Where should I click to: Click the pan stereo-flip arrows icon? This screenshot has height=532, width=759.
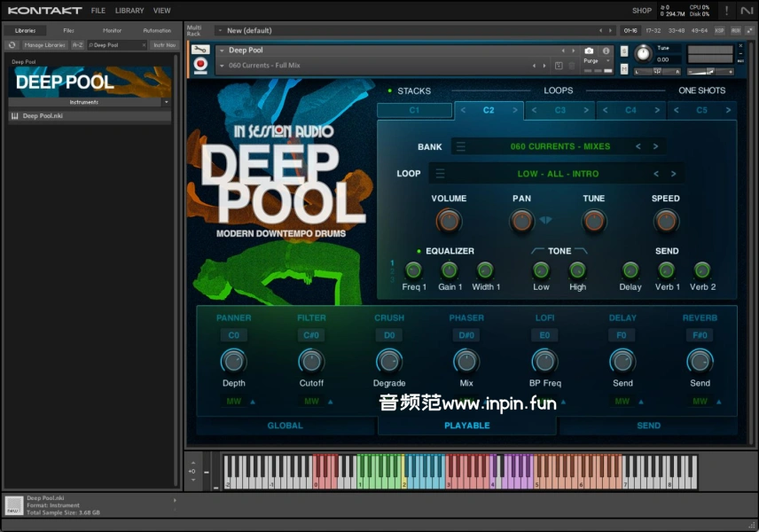[545, 220]
